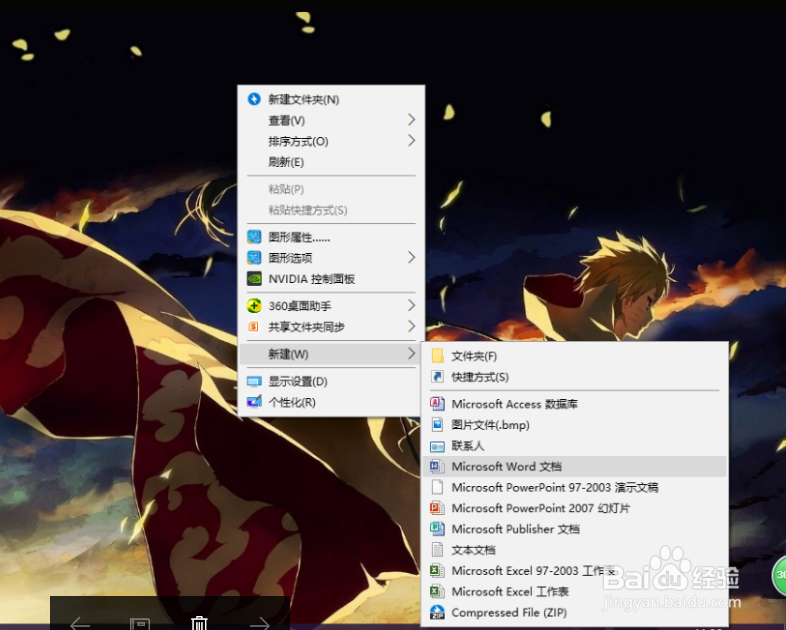The image size is (786, 630).
Task: Choose 图片文件(.bmp) entry
Action: (x=574, y=425)
